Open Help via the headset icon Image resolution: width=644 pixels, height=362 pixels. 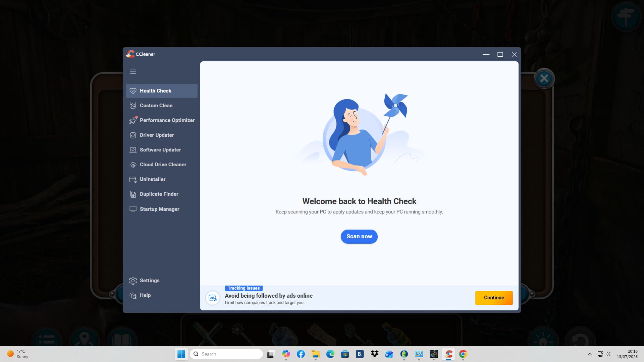click(133, 295)
